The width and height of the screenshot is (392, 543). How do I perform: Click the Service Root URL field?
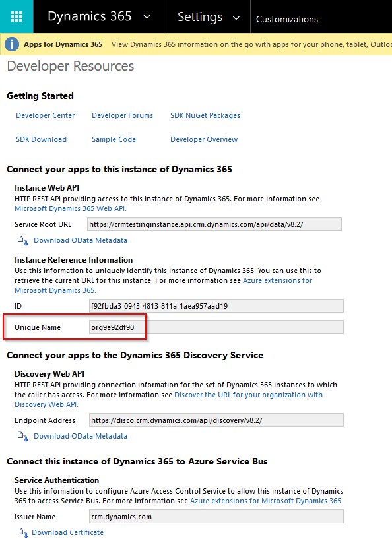pos(214,224)
